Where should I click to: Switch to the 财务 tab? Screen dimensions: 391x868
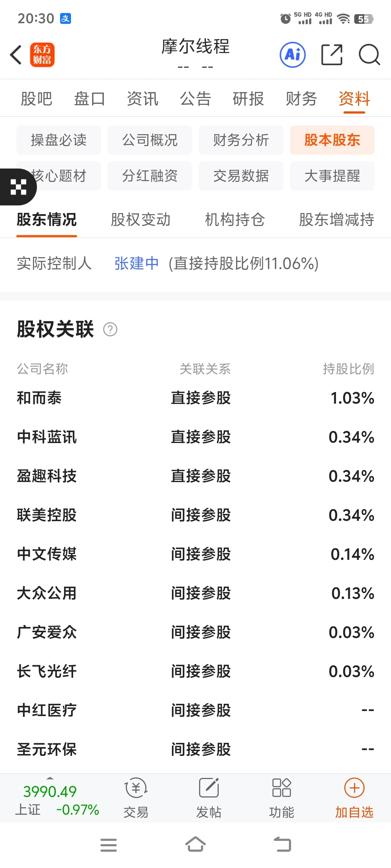(301, 99)
